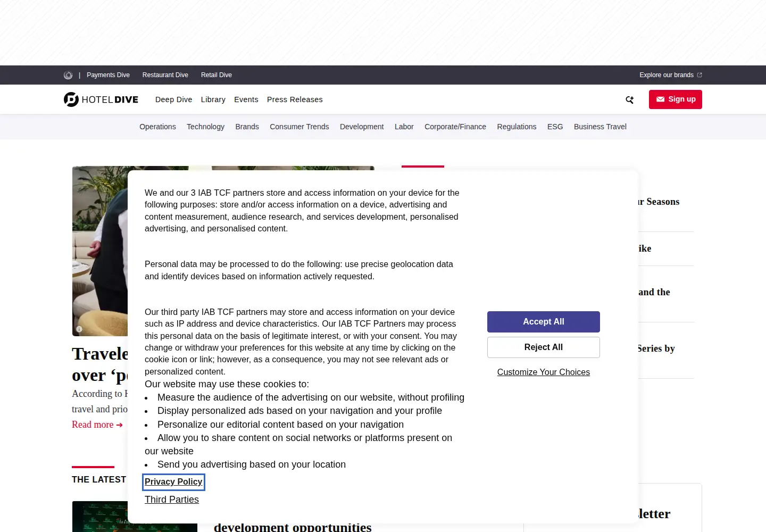Go to Deep Dive menu item

(x=174, y=99)
